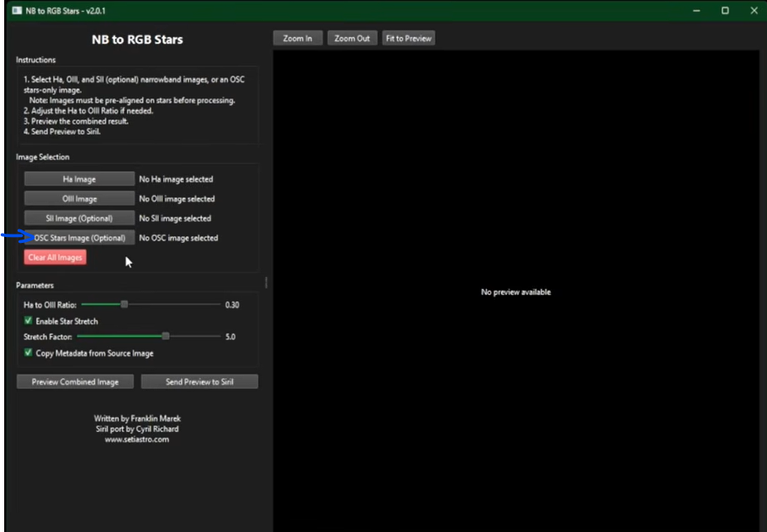Send Preview to Siril

[199, 382]
